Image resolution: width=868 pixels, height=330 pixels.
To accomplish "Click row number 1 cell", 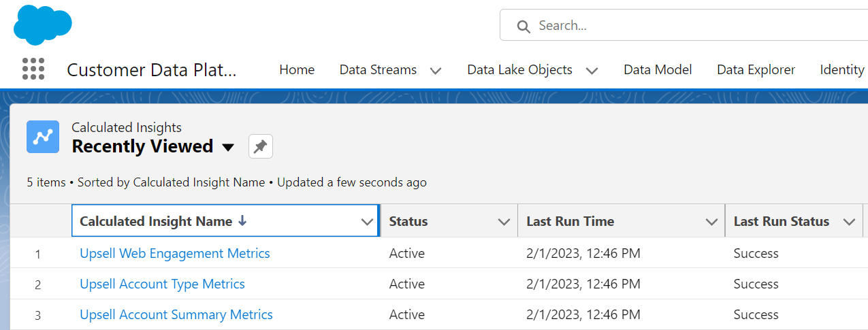I will (x=38, y=254).
